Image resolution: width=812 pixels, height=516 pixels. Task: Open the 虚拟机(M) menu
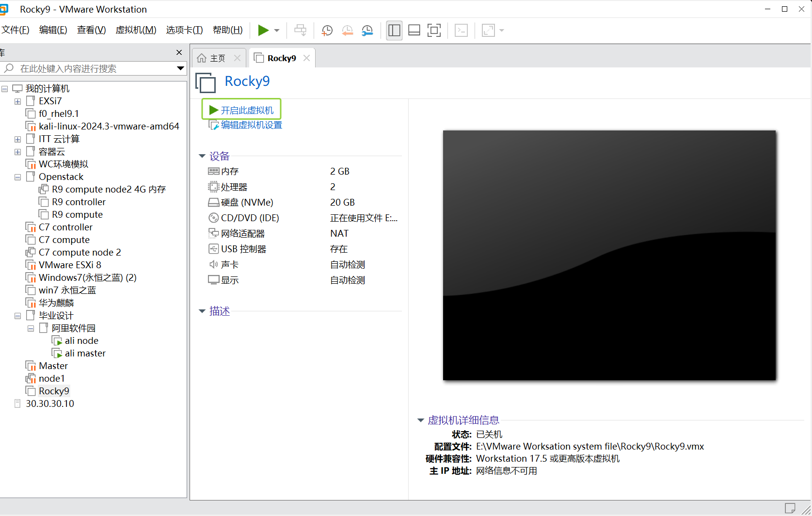pos(136,30)
